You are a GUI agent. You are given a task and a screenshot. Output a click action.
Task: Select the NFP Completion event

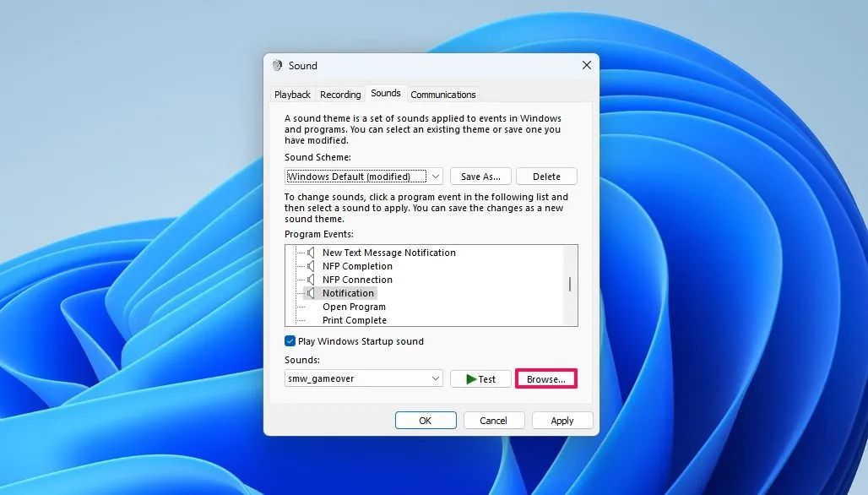pyautogui.click(x=358, y=266)
